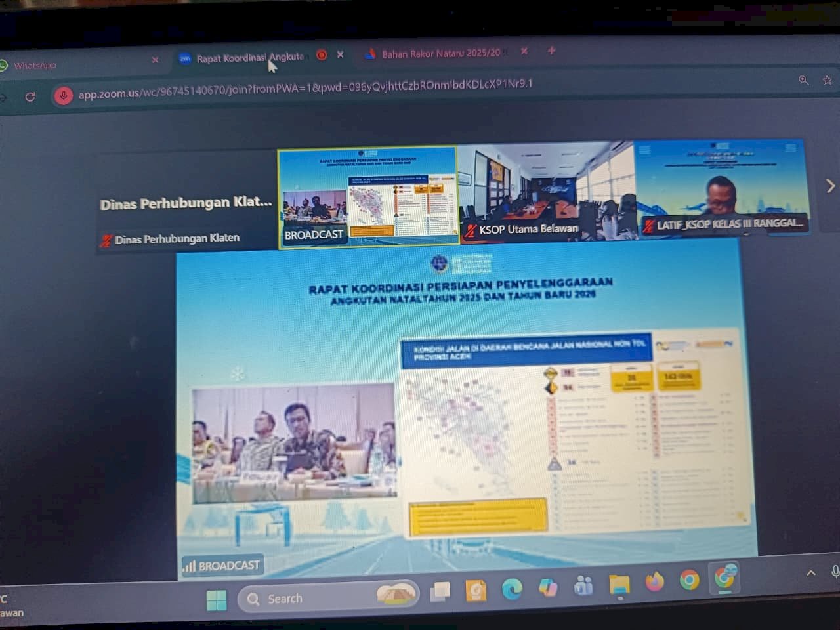
Task: Switch to the WhatsApp window
Action: click(36, 65)
